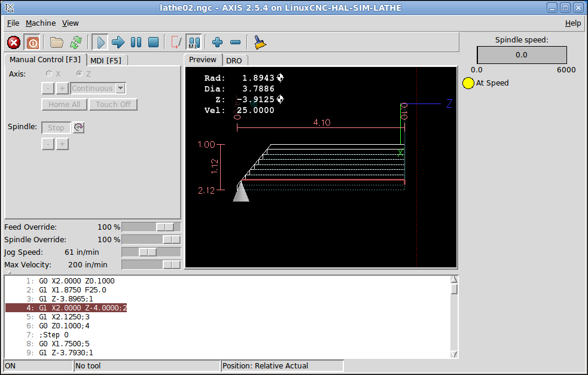
Task: Click the spindle Stop button
Action: pos(56,127)
